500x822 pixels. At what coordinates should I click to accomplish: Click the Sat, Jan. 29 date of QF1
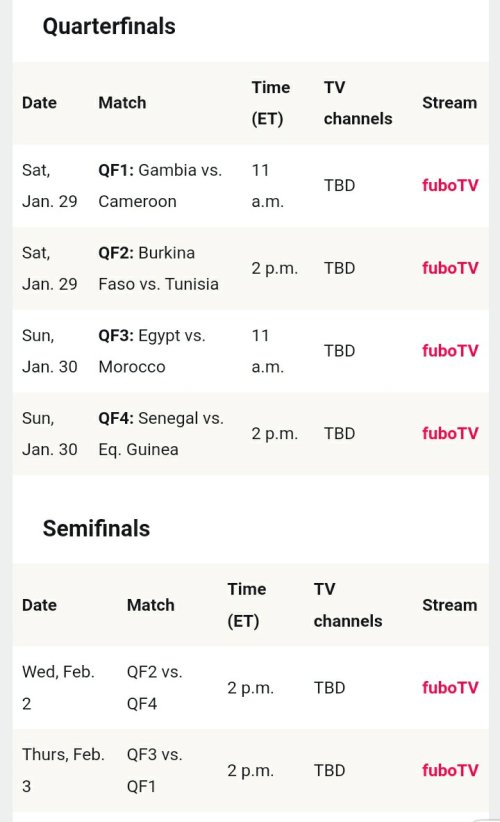(x=49, y=186)
